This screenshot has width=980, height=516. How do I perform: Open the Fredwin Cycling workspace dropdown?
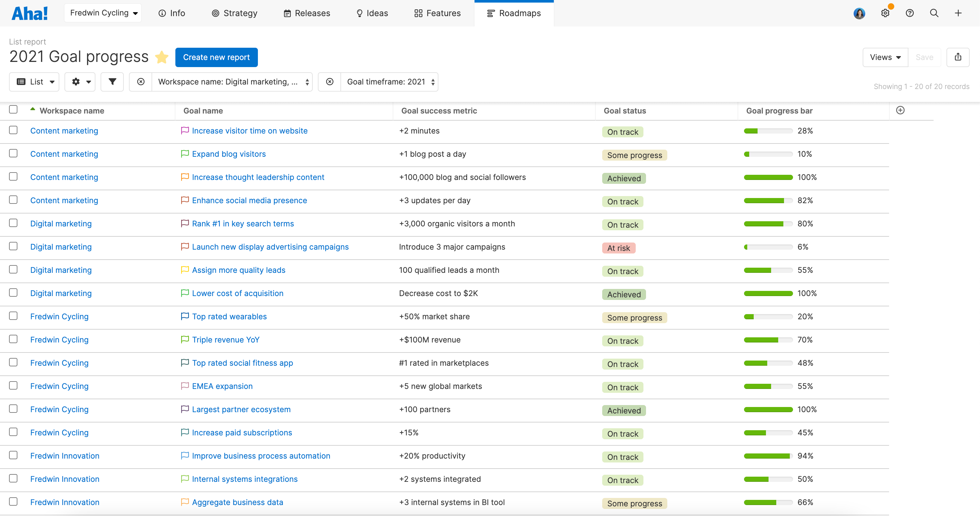point(103,13)
